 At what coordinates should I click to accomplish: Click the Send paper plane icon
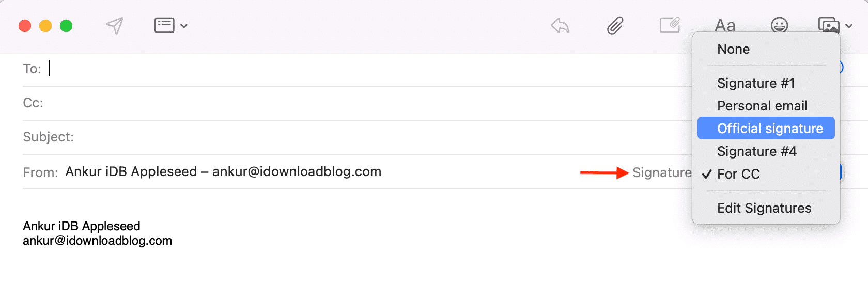pos(115,25)
